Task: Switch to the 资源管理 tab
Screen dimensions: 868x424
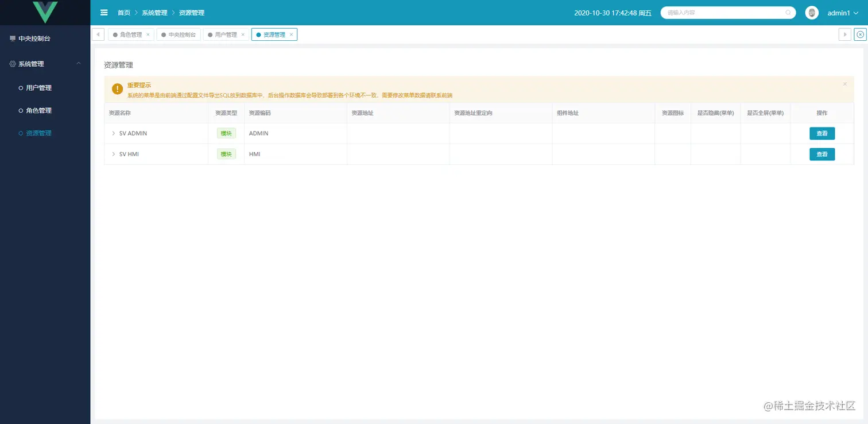Action: pos(274,34)
